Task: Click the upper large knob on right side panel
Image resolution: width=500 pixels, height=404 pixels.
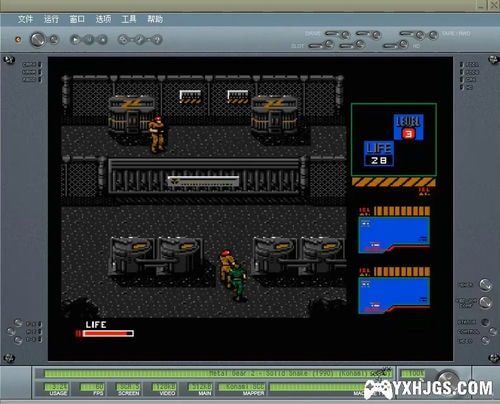Action: pos(486,285)
